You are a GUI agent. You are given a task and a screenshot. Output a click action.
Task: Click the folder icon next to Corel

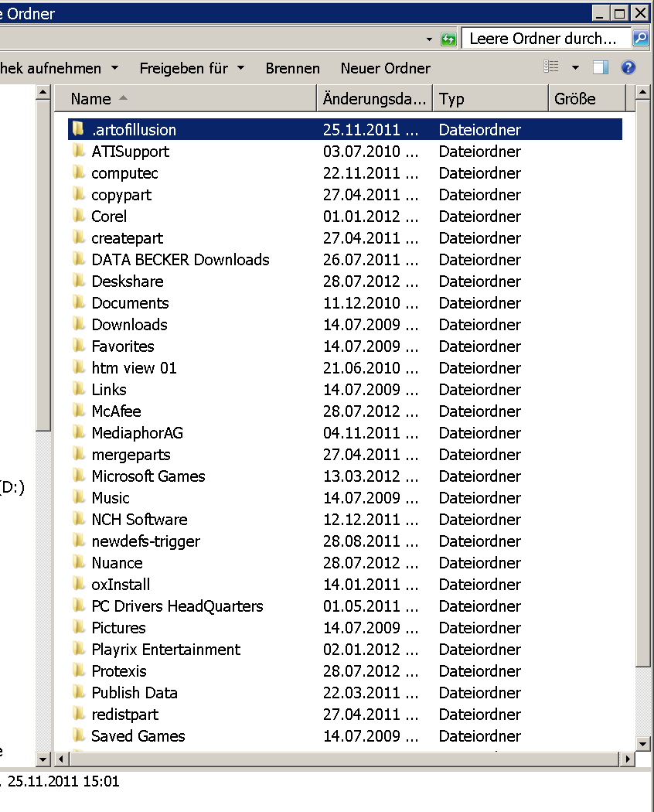[x=78, y=216]
